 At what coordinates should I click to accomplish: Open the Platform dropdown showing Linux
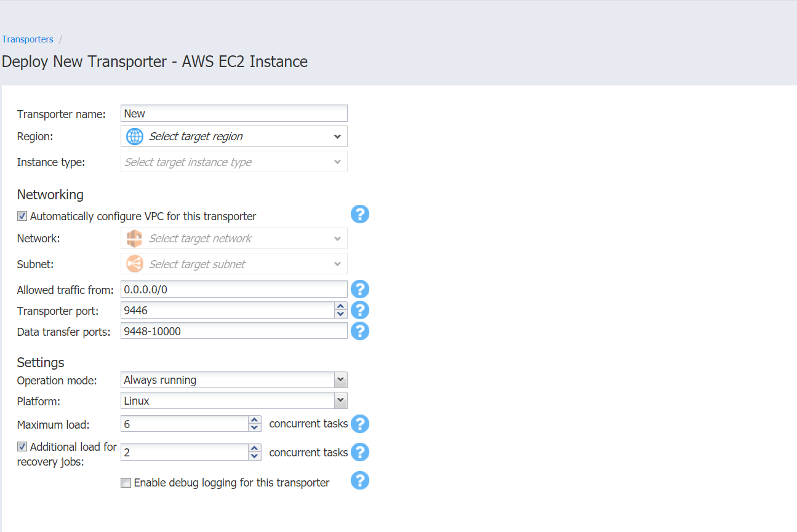tap(234, 401)
